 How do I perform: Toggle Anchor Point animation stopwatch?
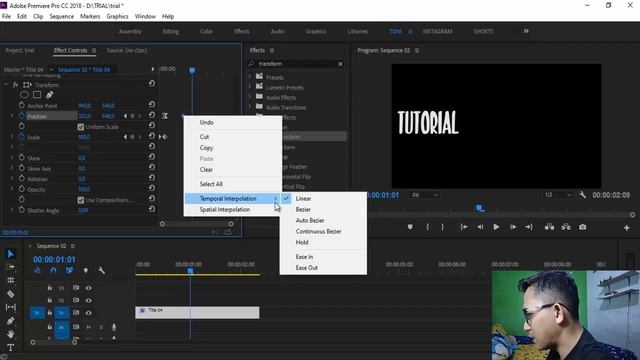point(22,105)
